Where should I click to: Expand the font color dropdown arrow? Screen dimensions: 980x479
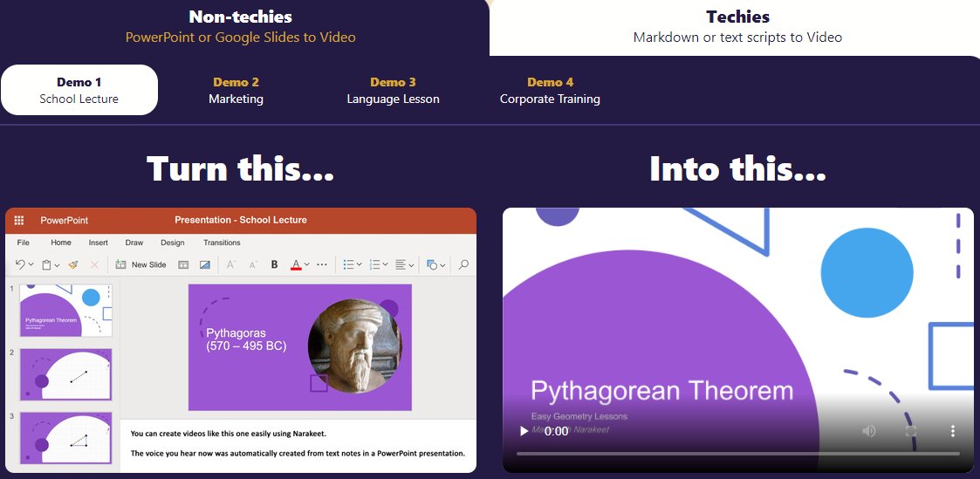[x=307, y=265]
